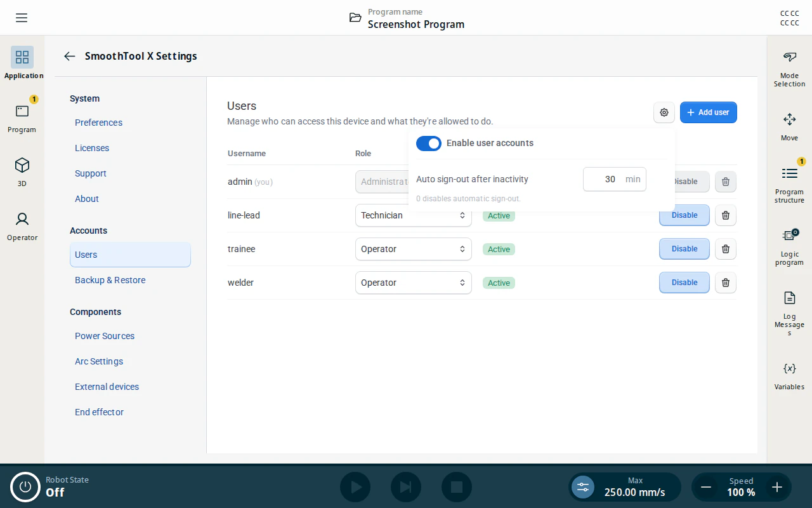Open the hamburger main menu
The width and height of the screenshot is (812, 508).
(x=22, y=18)
